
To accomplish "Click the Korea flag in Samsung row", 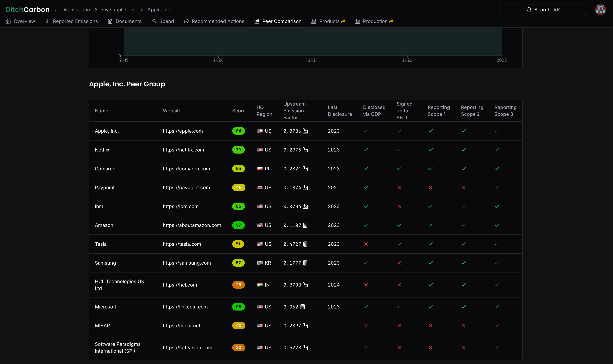I will coord(260,263).
